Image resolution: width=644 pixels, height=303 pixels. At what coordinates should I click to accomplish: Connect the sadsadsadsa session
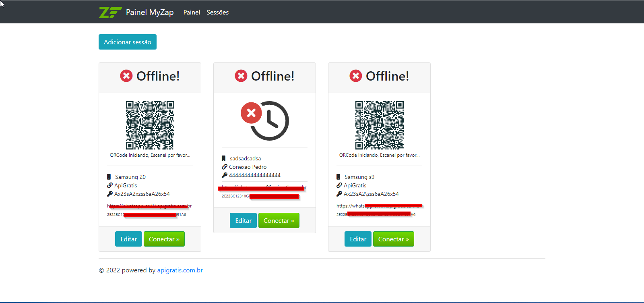[279, 220]
